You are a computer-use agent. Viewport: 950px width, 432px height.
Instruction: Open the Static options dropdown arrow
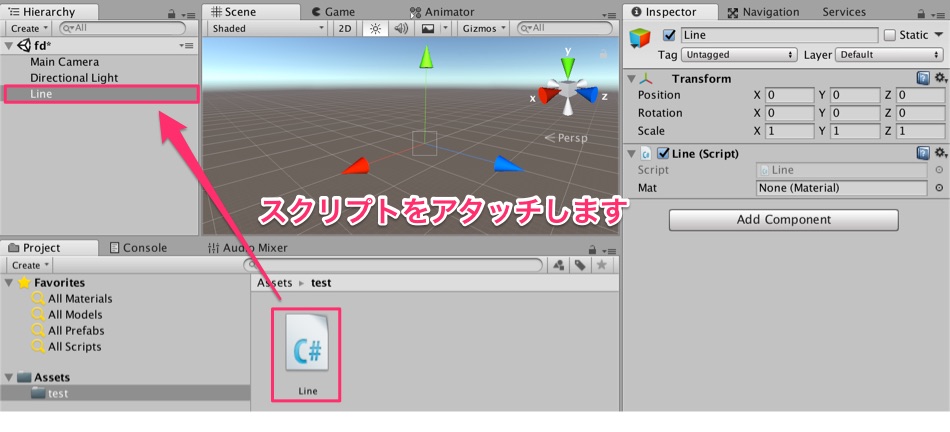[x=938, y=35]
